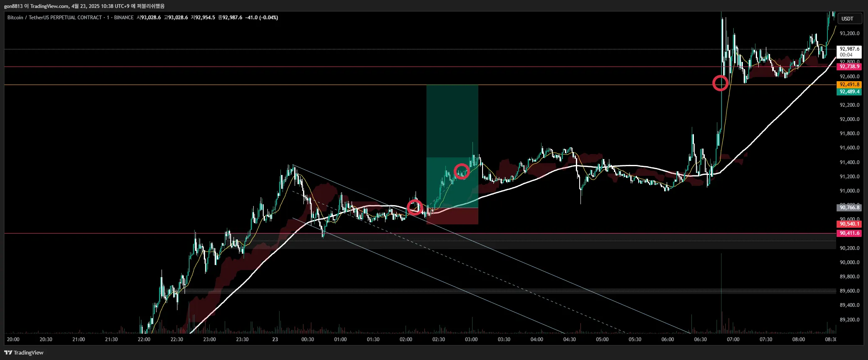
Task: Click the 91,000.0 tick on the price axis
Action: click(850, 191)
